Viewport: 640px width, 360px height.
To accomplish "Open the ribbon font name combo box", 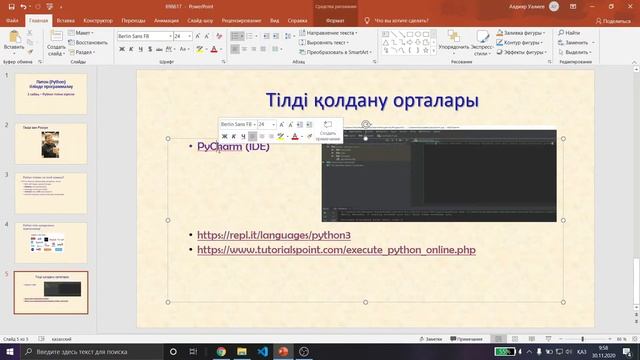I will [145, 36].
